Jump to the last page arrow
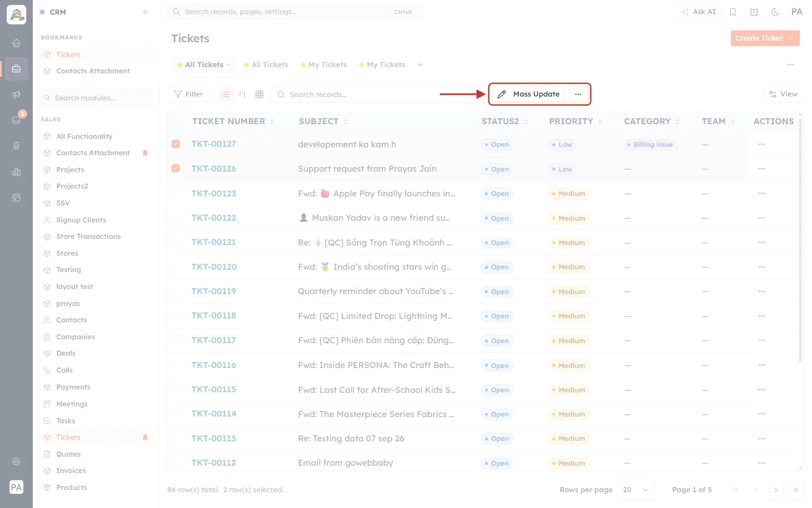 pyautogui.click(x=796, y=490)
